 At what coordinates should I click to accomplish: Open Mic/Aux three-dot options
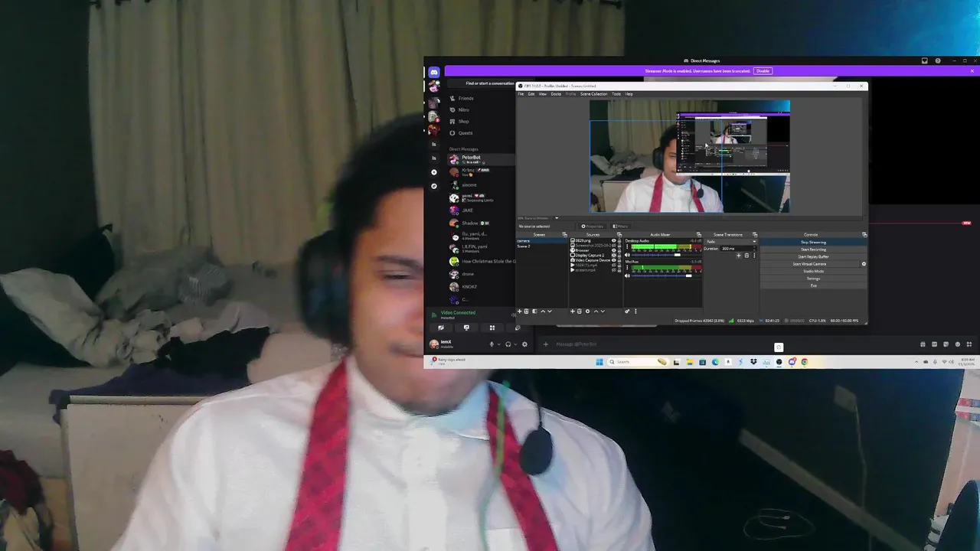coord(627,268)
